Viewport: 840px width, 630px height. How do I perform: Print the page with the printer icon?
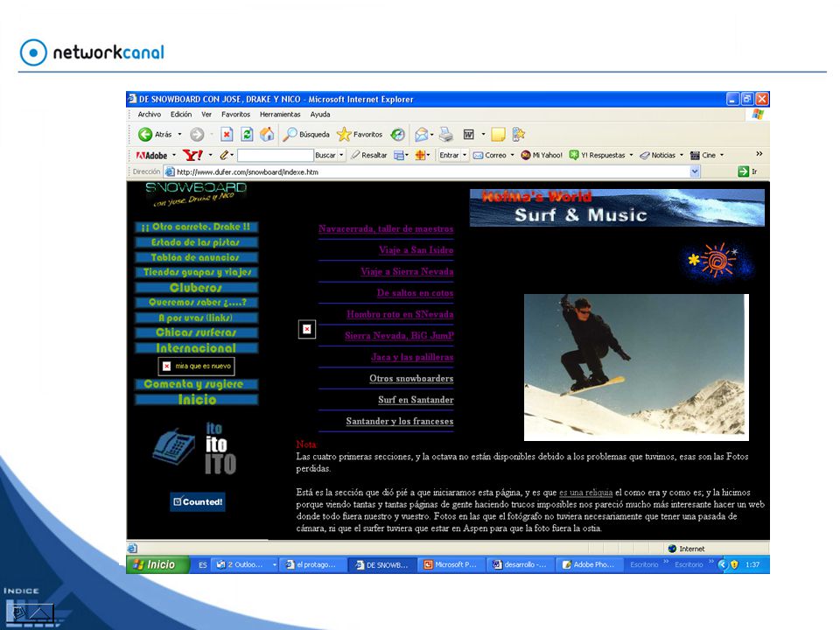pyautogui.click(x=445, y=135)
